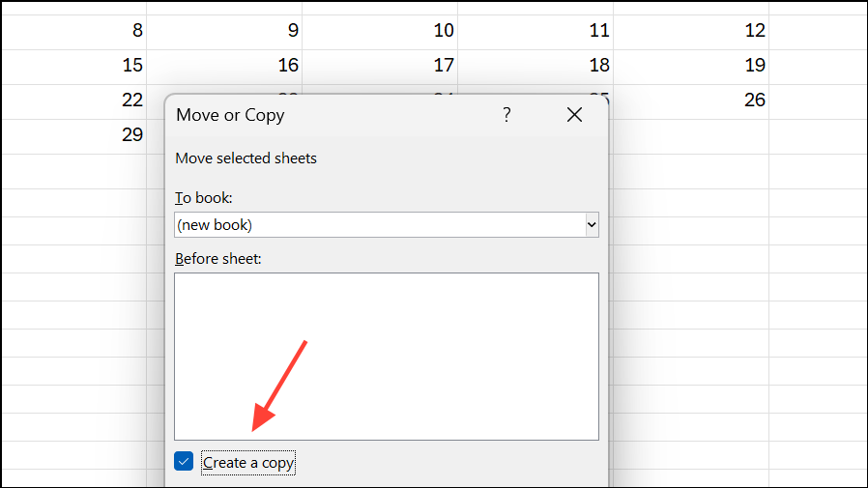Select the cell containing 17

pos(380,65)
